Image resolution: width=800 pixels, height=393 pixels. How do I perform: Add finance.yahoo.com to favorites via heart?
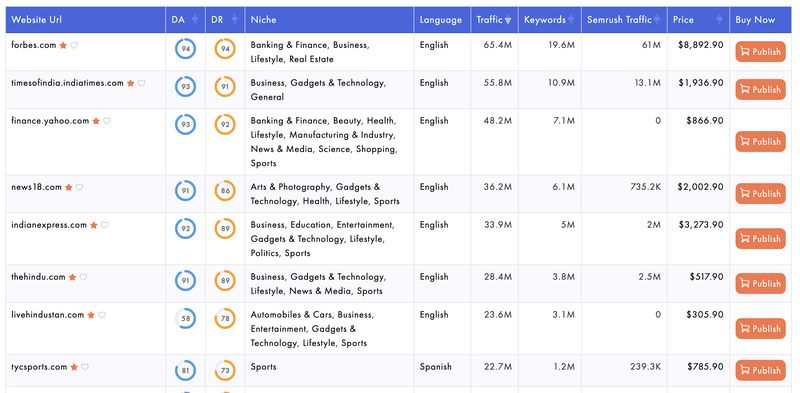pos(107,121)
